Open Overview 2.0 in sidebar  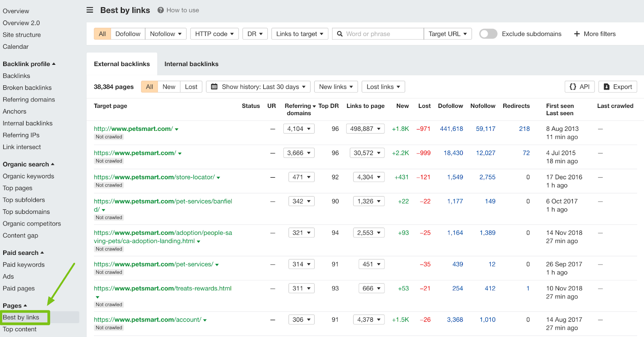pyautogui.click(x=21, y=23)
